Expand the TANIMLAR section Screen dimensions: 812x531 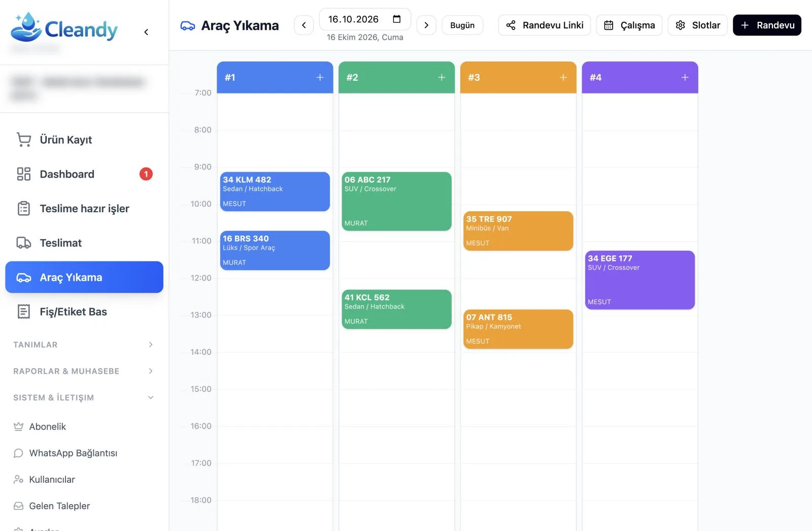84,345
